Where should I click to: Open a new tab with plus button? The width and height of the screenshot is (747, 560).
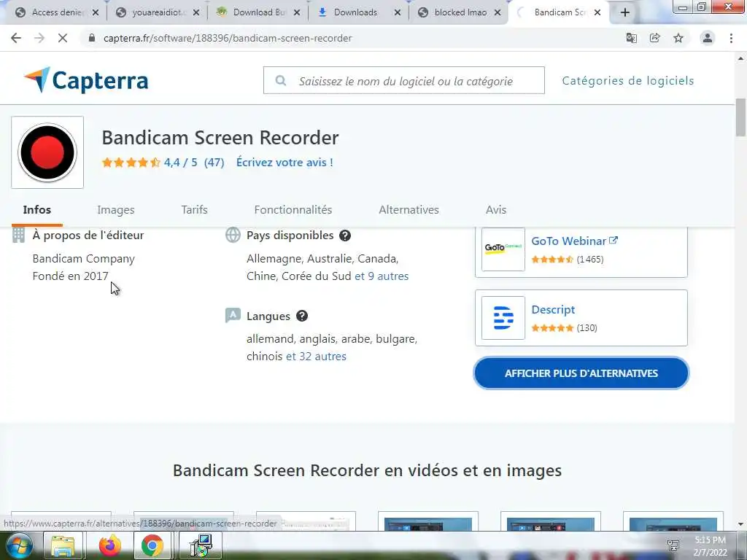click(x=625, y=12)
